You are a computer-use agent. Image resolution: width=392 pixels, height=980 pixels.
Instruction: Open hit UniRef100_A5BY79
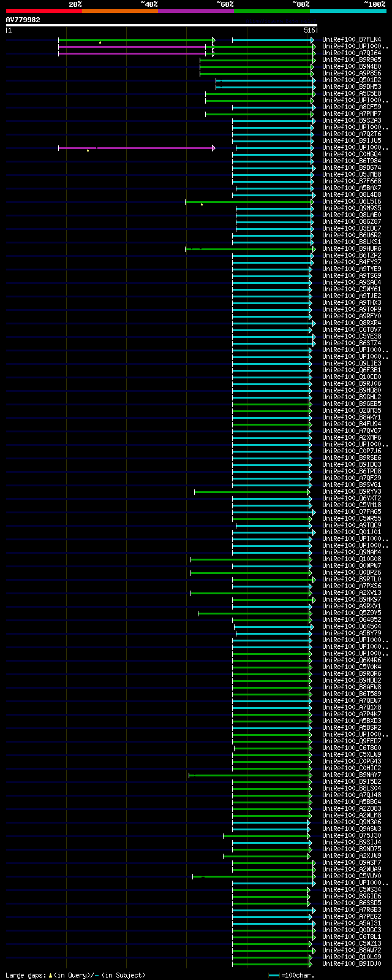point(352,634)
